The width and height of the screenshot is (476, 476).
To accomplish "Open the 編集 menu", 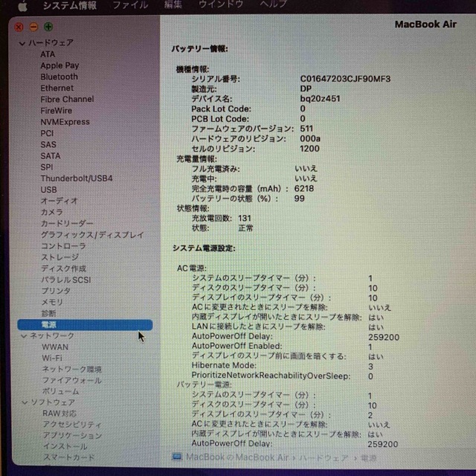I will 173,4.
